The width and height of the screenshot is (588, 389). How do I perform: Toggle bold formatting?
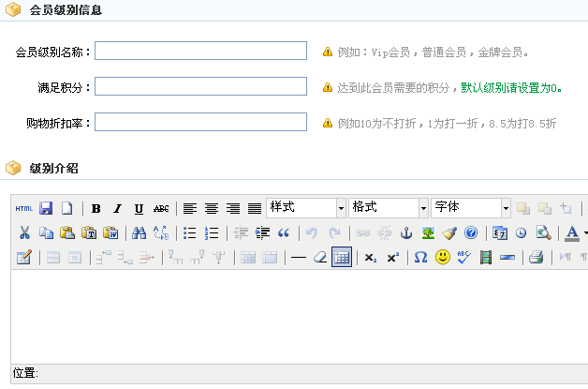coord(96,208)
